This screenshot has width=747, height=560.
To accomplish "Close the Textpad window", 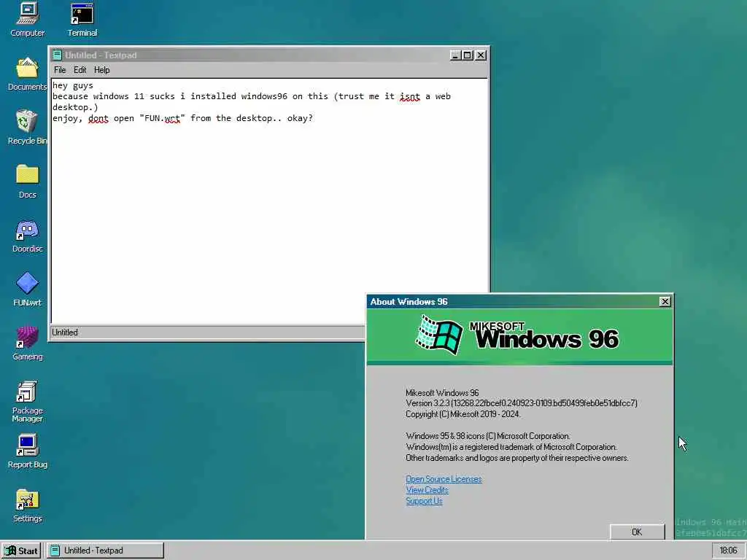I will (481, 55).
